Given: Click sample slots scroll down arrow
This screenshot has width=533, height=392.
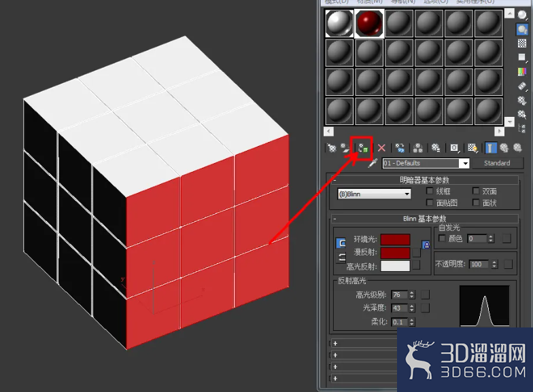Looking at the screenshot, I should (509, 121).
